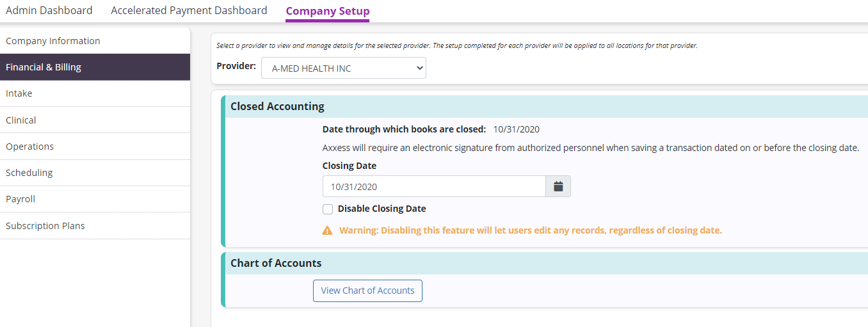Viewport: 868px width, 327px height.
Task: Open the Scheduling settings section
Action: (x=29, y=173)
